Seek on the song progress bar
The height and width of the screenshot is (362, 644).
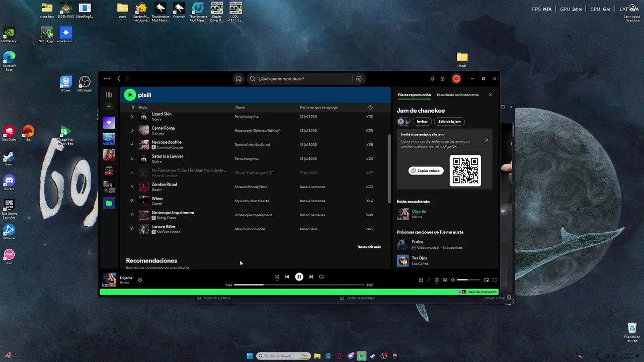(x=299, y=285)
